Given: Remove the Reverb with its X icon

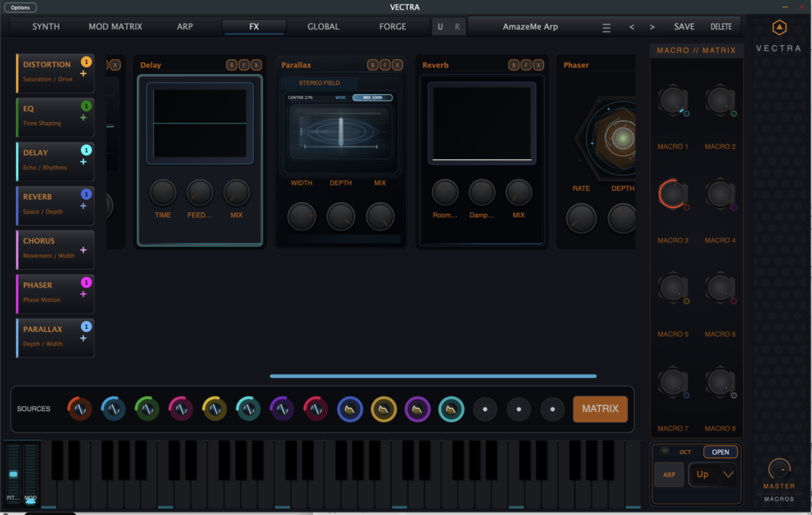Looking at the screenshot, I should [538, 64].
